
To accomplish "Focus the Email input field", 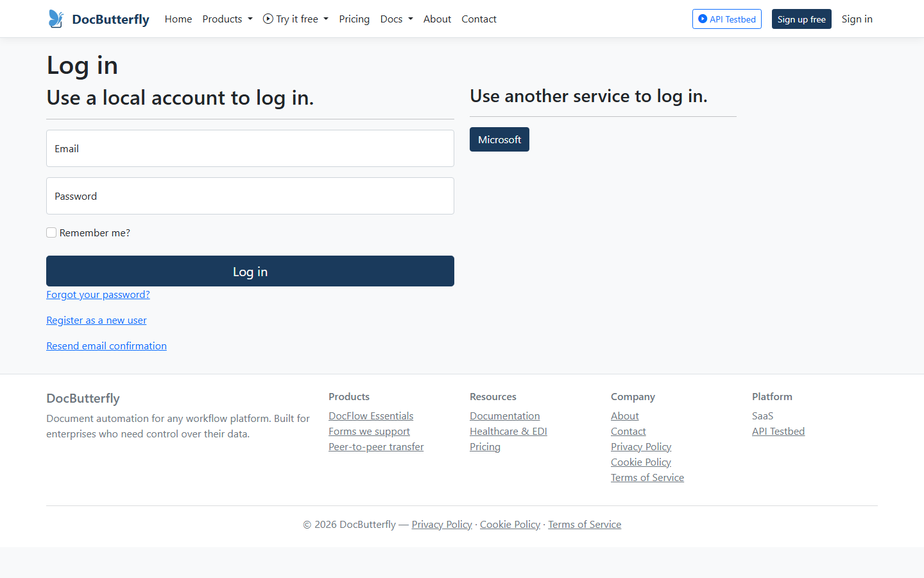I will [250, 148].
